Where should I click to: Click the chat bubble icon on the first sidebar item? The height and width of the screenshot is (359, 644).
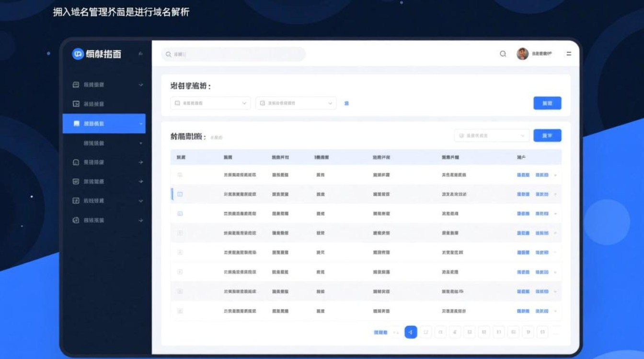[x=75, y=84]
